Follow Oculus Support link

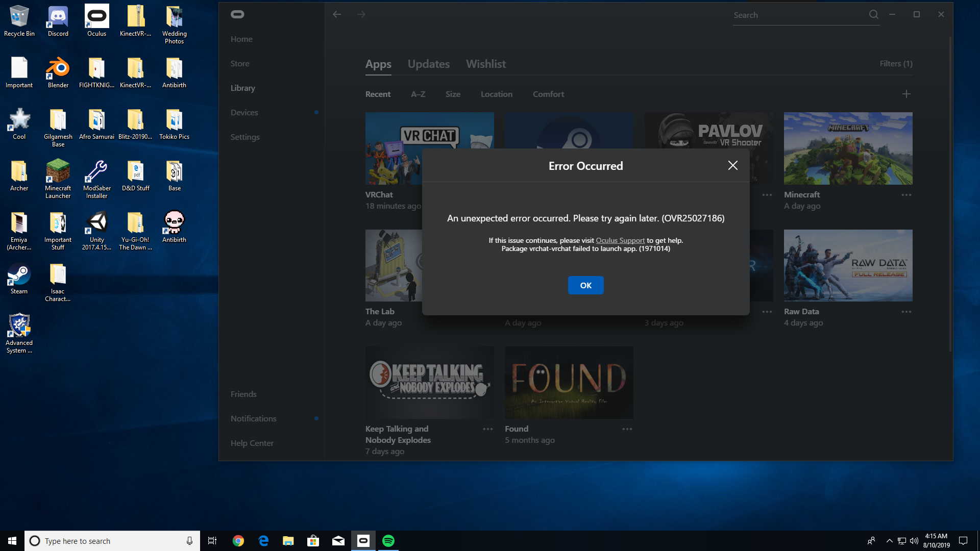620,240
